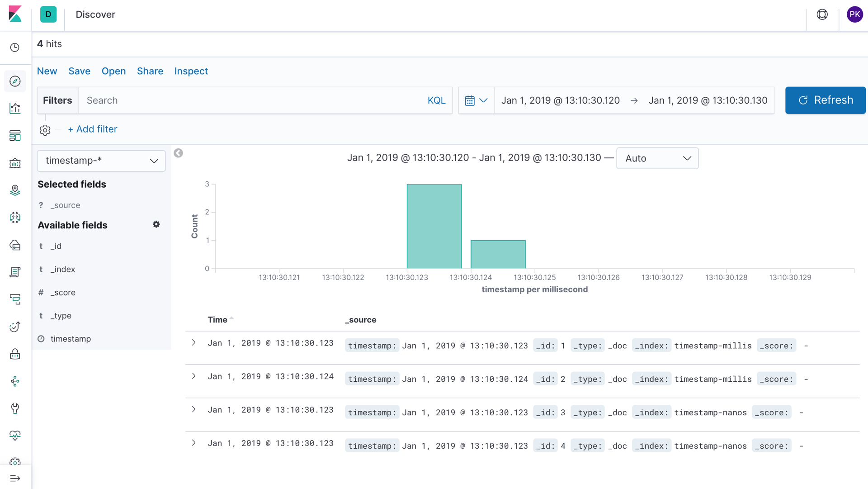868x489 pixels.
Task: Expand the side navigation menu
Action: coord(15,478)
